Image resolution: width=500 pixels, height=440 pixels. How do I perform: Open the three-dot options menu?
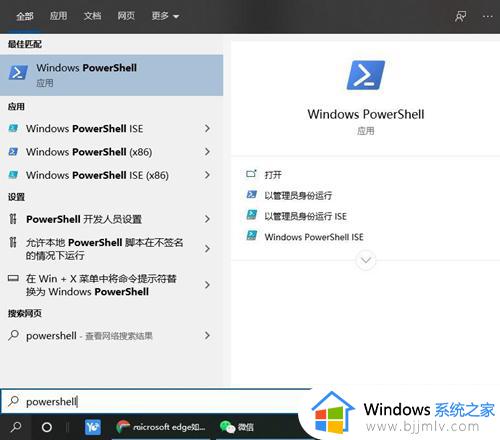[488, 16]
